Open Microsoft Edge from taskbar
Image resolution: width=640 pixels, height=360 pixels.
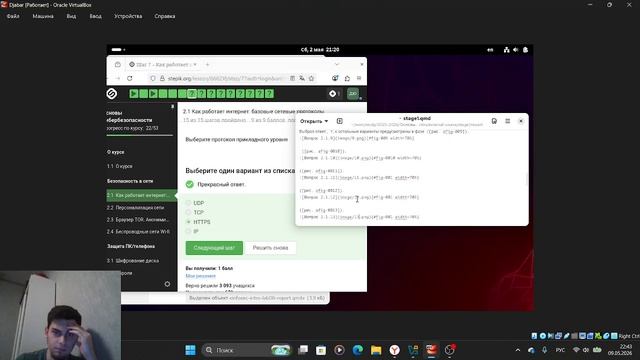click(x=358, y=350)
